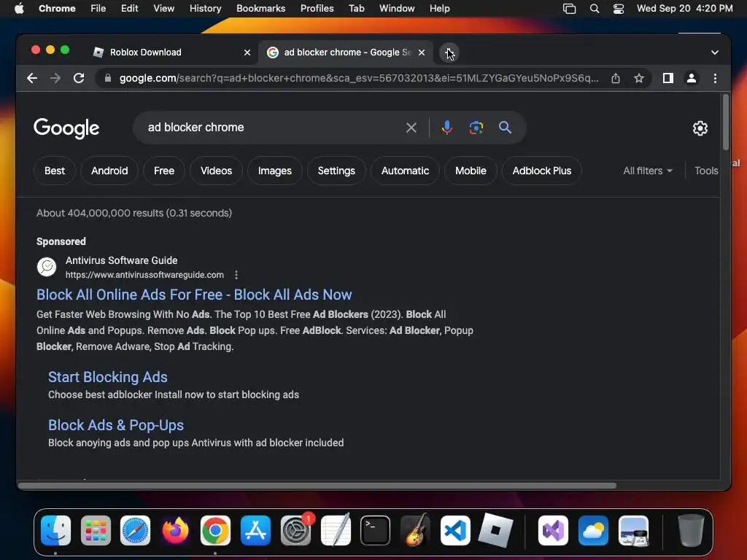
Task: Click the browser forward arrow
Action: (55, 78)
